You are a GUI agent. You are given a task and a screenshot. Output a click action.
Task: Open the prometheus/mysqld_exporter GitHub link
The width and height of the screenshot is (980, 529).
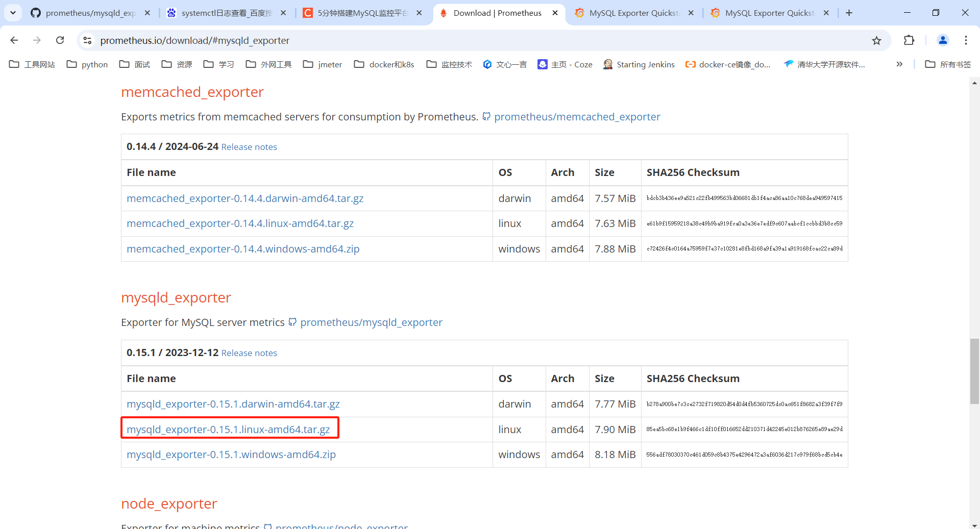tap(371, 322)
